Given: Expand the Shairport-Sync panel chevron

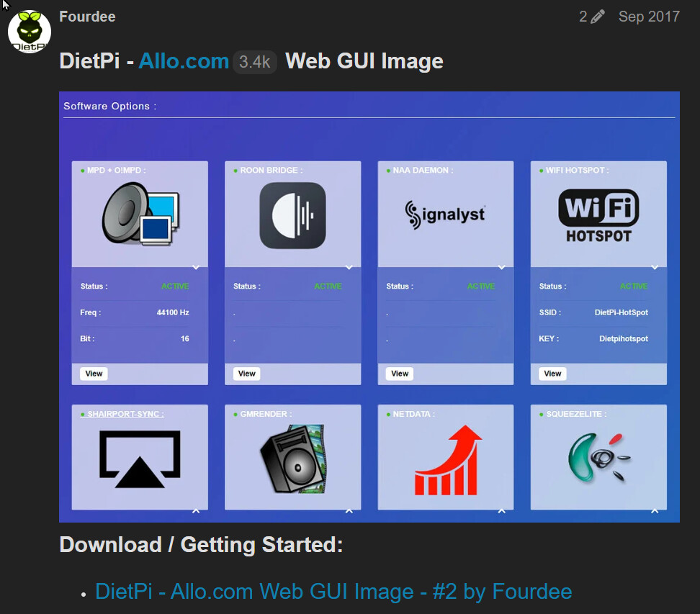Looking at the screenshot, I should (x=196, y=511).
